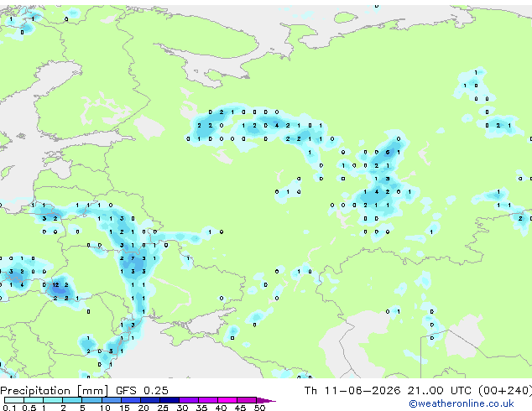
Task: Select the date text 'Th 11-06-2026'
Action: 352,391
